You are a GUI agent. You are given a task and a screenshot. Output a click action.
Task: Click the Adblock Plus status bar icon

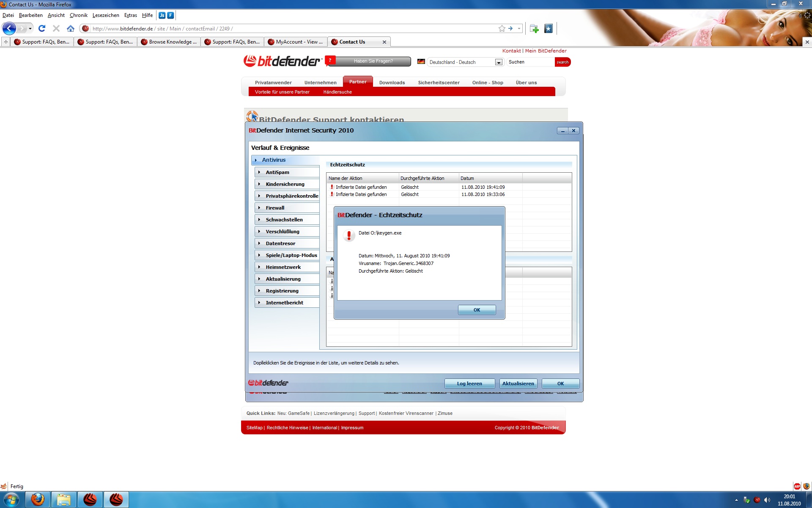click(x=797, y=486)
